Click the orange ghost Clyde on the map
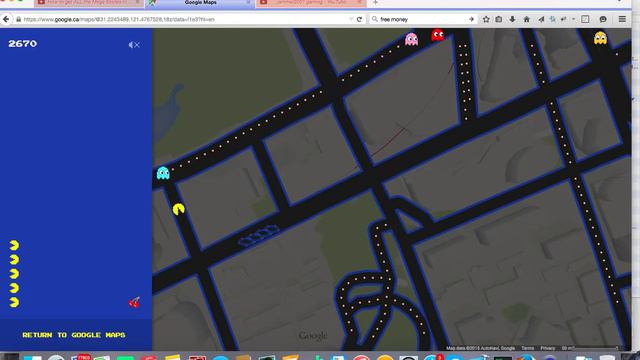This screenshot has width=640, height=360. click(x=600, y=38)
